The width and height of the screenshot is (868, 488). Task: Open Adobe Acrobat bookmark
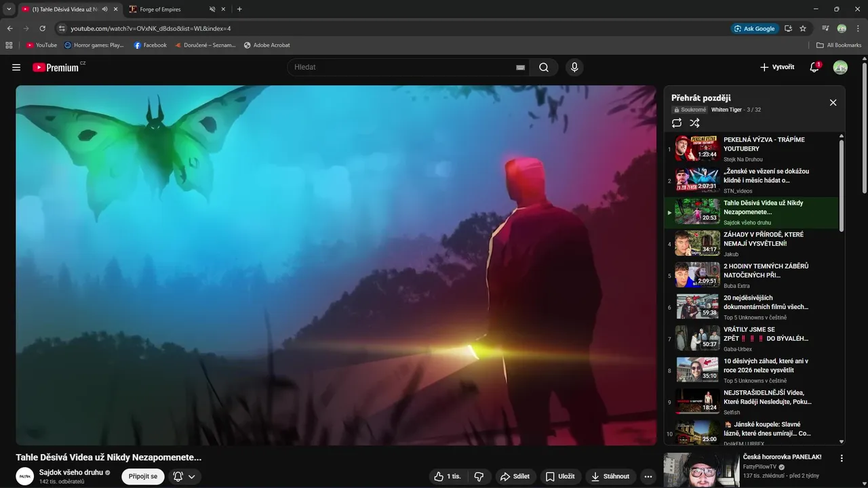coord(267,45)
